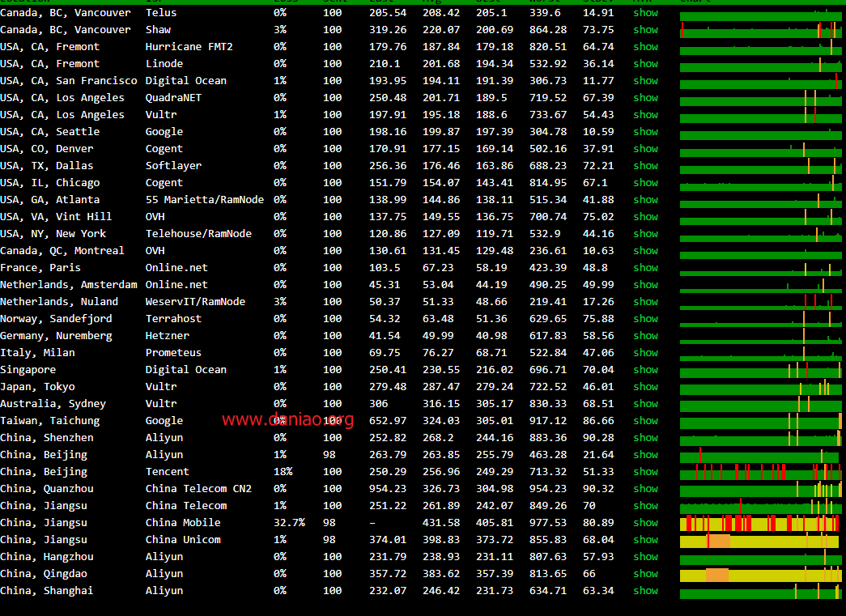Click the chart for Hangzhou Aliyun

pyautogui.click(x=760, y=557)
